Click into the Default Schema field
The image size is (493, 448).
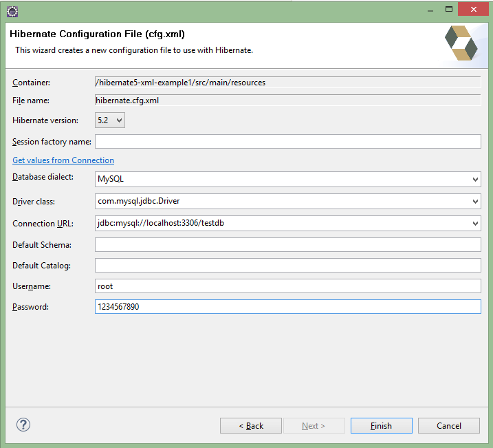288,245
